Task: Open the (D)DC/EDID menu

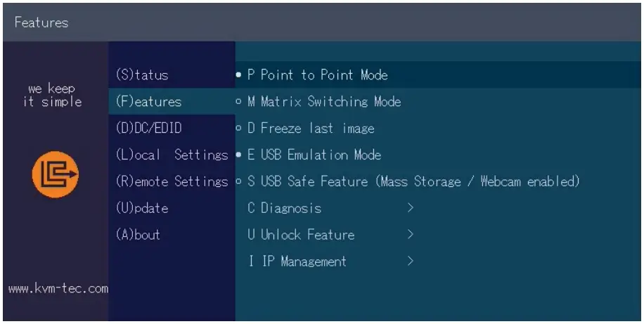Action: (148, 128)
